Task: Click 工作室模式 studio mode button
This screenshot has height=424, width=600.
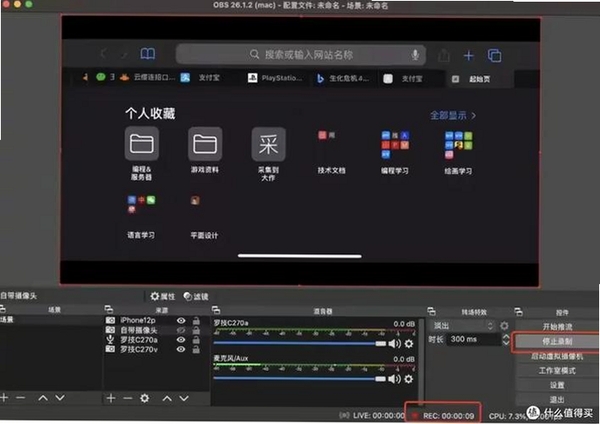Action: 557,370
